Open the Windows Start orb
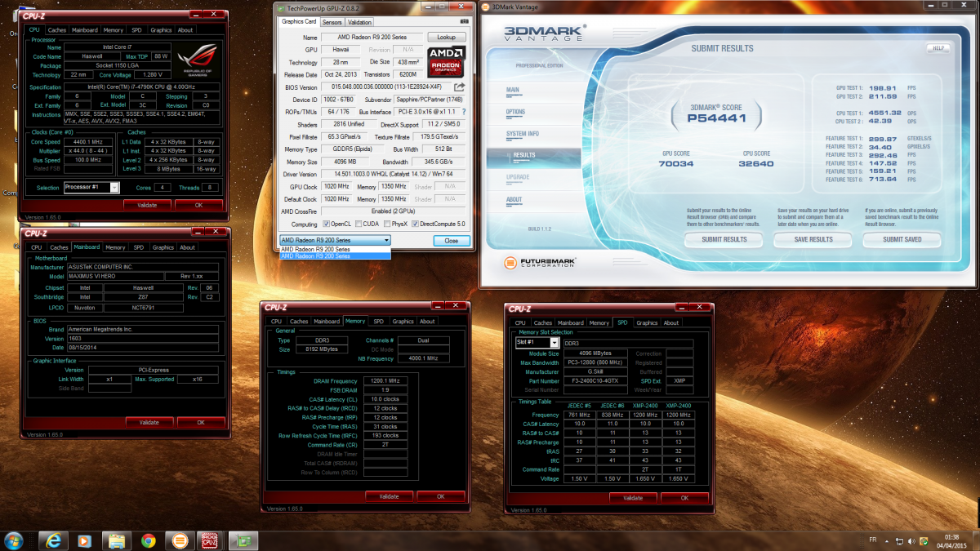This screenshot has width=980, height=551. 14,540
